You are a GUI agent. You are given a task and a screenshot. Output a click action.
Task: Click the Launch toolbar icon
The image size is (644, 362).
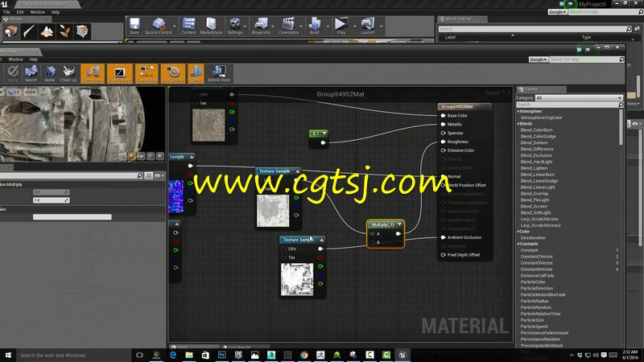click(367, 26)
